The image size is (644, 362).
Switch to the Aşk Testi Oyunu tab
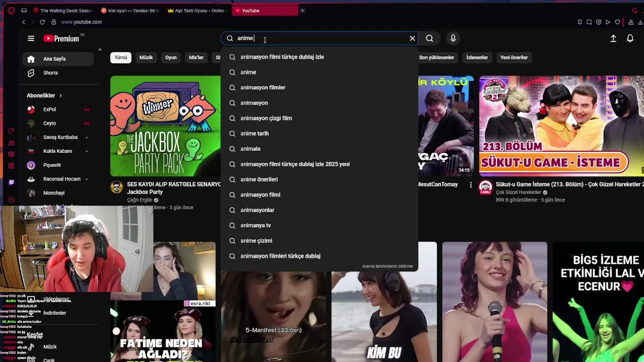pos(198,11)
